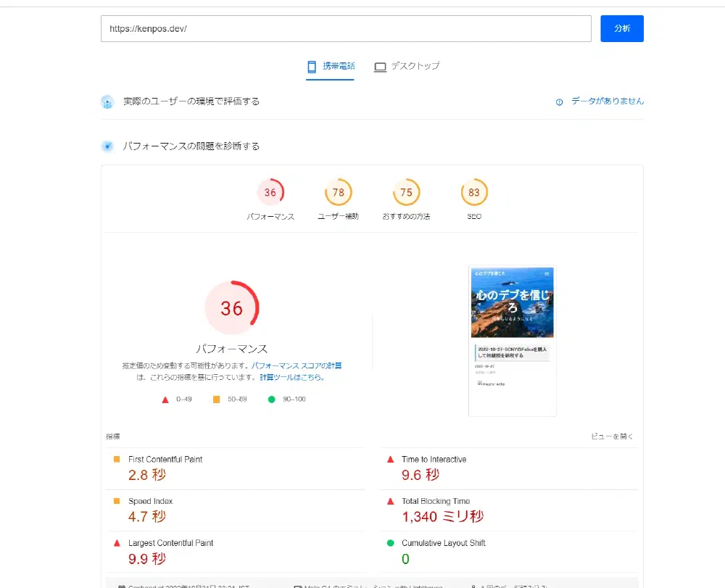725x588 pixels.
Task: Click the Total Blocking Time metric label
Action: (436, 501)
